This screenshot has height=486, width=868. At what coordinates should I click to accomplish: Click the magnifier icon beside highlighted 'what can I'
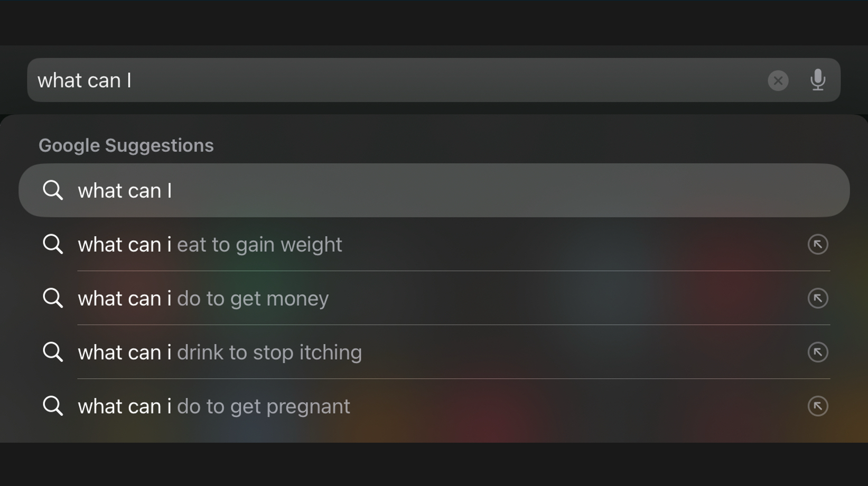tap(53, 190)
